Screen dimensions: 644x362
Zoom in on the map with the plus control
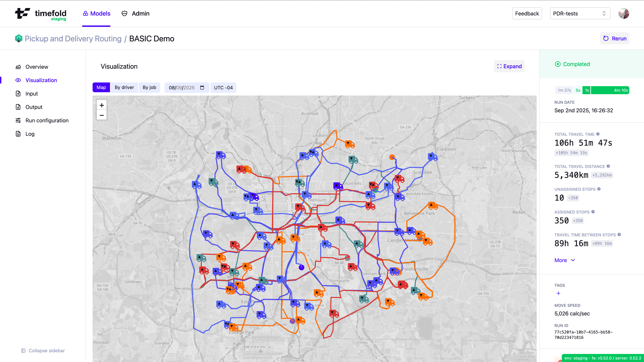pos(101,105)
